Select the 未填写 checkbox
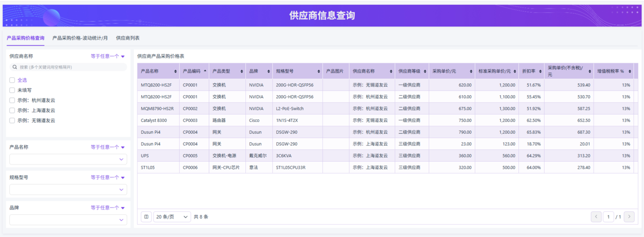644x237 pixels. tap(12, 90)
